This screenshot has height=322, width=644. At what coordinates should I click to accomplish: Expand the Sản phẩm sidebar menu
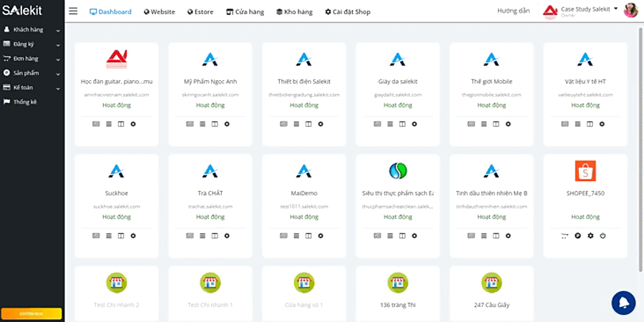pos(32,73)
